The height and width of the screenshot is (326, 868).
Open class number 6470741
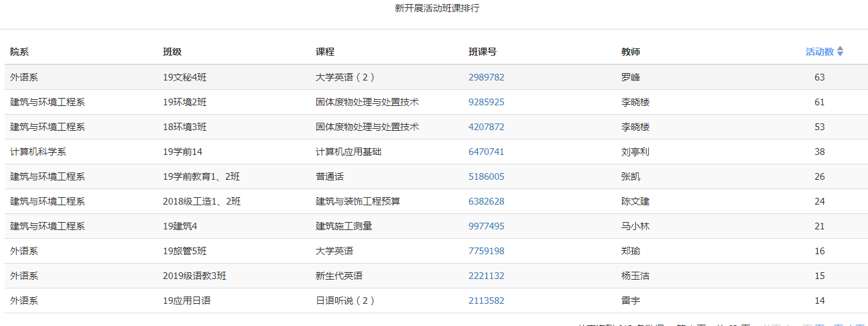pyautogui.click(x=486, y=152)
